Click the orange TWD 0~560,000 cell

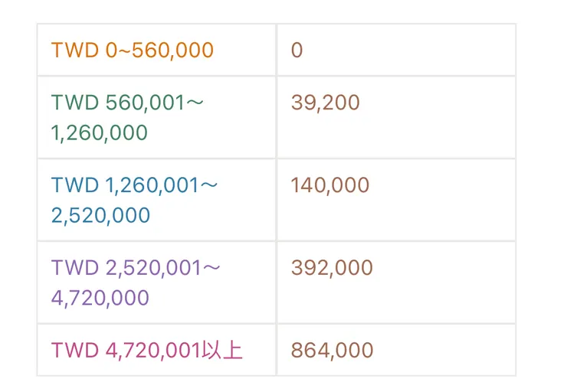tap(133, 51)
